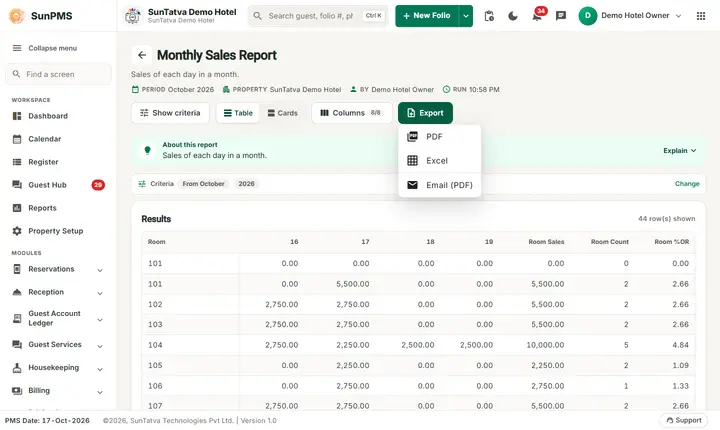Switch to Table view
The height and width of the screenshot is (430, 720).
tap(238, 113)
